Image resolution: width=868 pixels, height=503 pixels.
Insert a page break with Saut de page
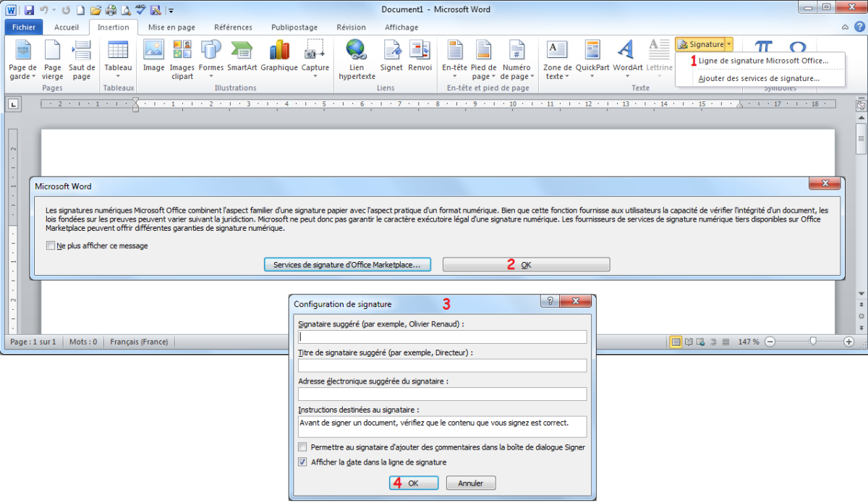82,60
